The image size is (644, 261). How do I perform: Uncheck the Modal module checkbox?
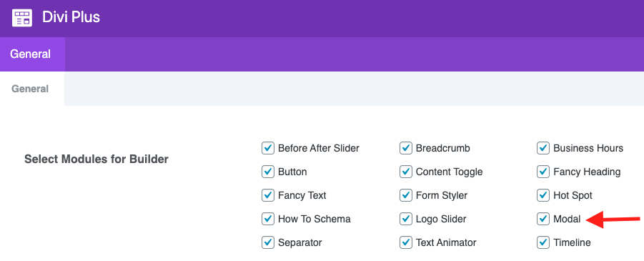tap(543, 219)
